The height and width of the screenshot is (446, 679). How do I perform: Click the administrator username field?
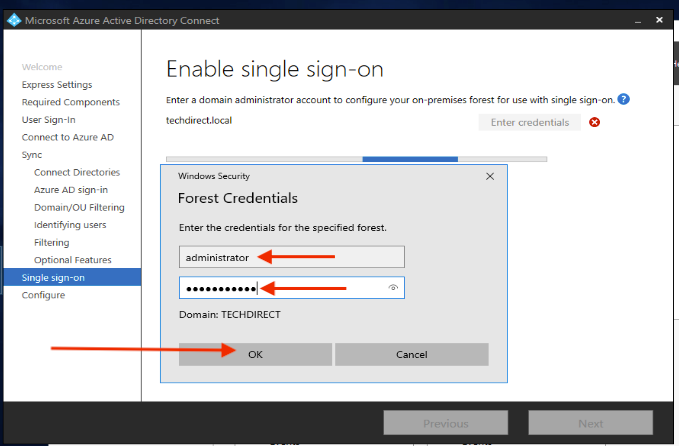pyautogui.click(x=292, y=257)
